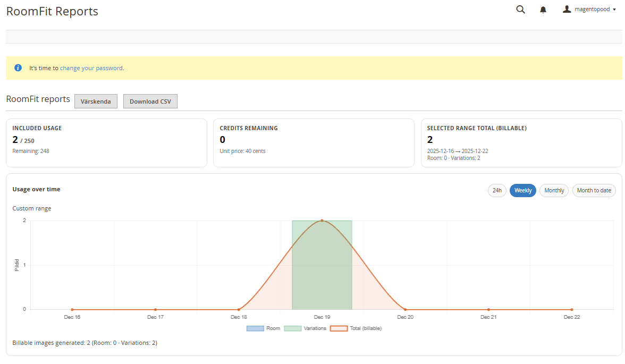Toggle Variations series in chart legend

305,328
